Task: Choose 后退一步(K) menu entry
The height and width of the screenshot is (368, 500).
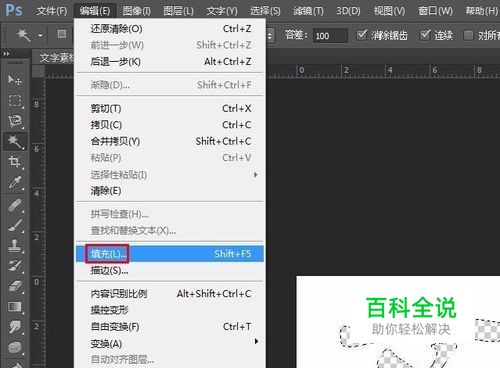Action: tap(170, 61)
